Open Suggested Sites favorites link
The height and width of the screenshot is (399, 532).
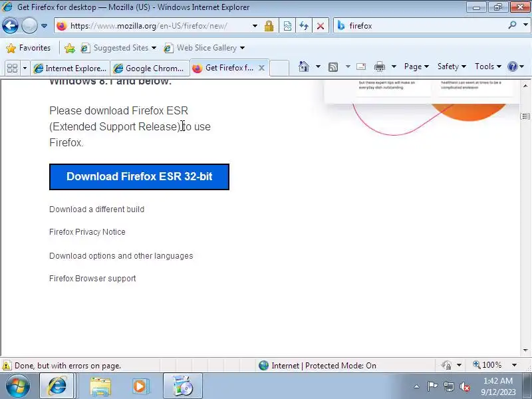click(x=118, y=48)
